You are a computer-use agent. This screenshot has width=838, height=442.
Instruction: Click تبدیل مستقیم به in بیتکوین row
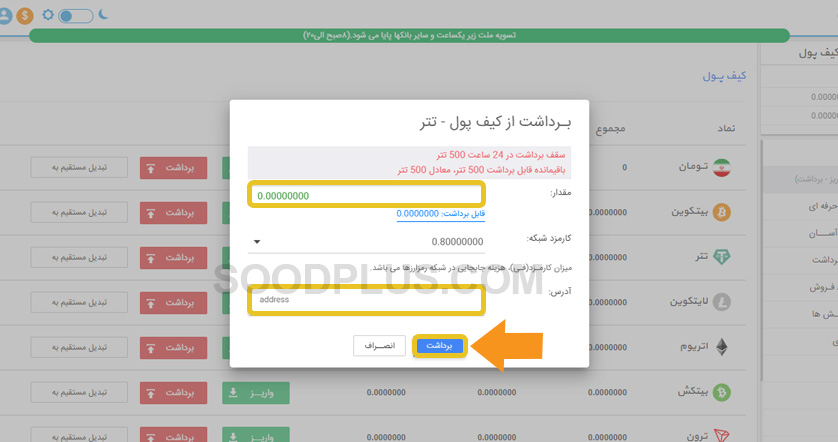click(x=79, y=212)
